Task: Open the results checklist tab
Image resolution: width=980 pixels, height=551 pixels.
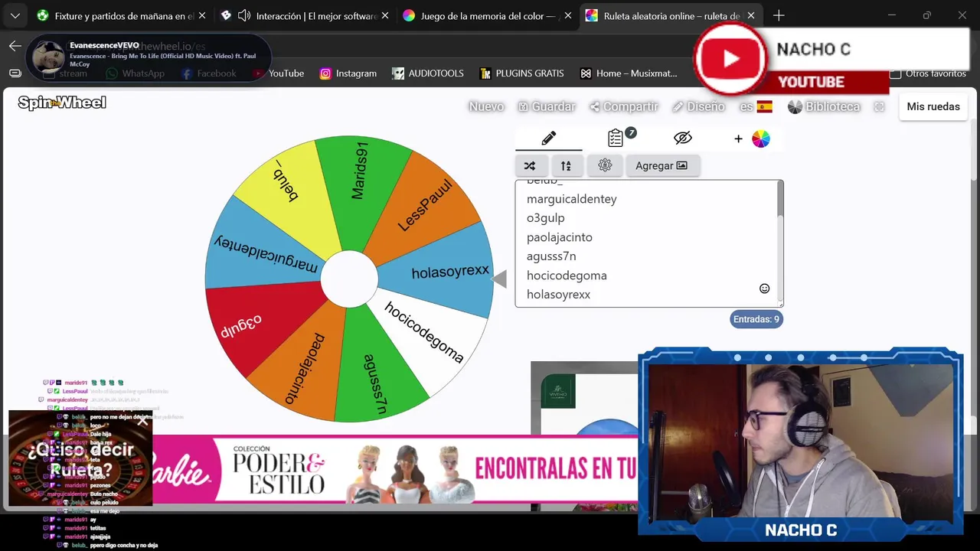Action: (616, 139)
